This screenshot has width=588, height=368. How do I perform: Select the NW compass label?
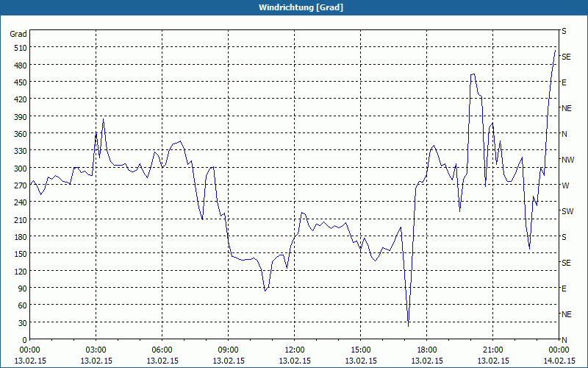coord(567,160)
